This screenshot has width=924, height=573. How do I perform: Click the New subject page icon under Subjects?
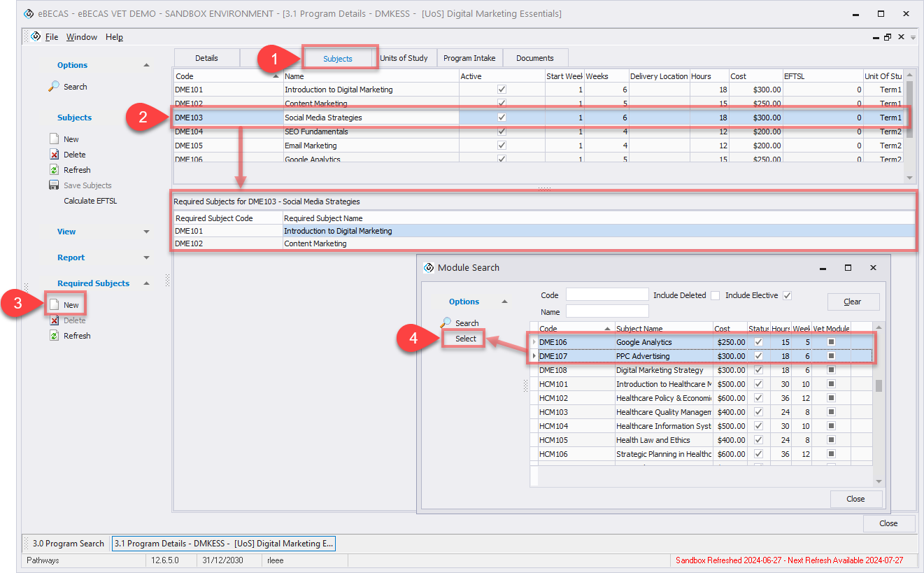(55, 139)
